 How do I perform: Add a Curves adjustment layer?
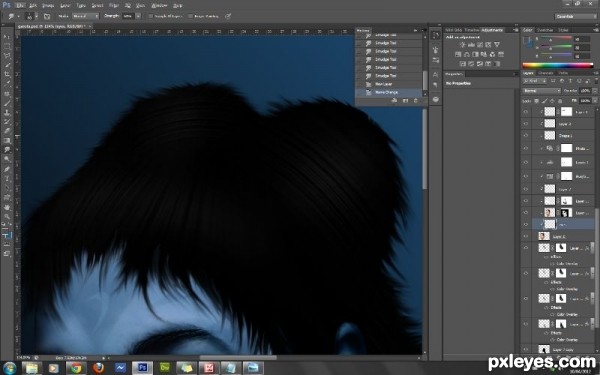coord(479,45)
